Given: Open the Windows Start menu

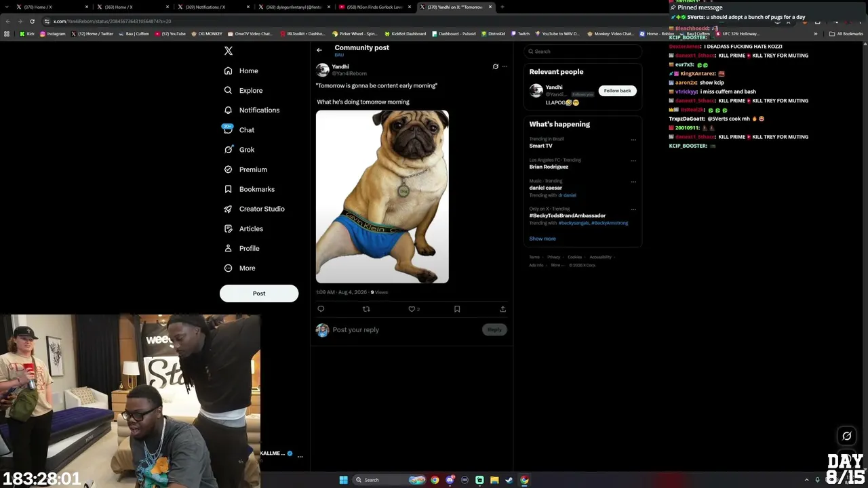Looking at the screenshot, I should 344,480.
